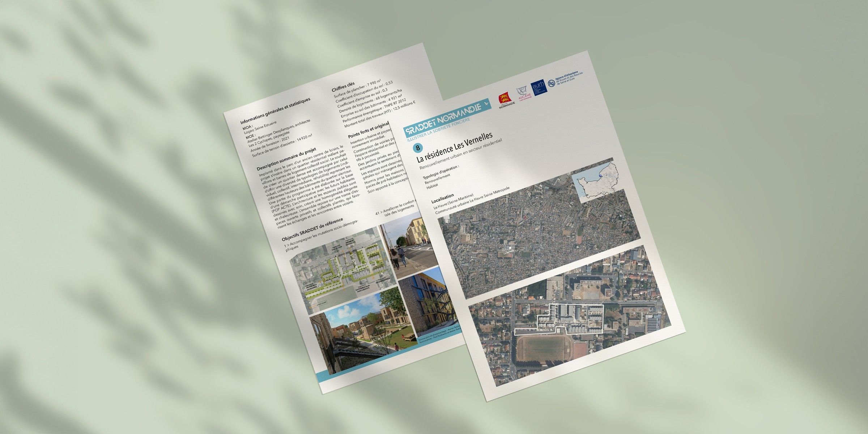This screenshot has width=868, height=434.
Task: Click the 'MOE :' label
Action: (x=250, y=137)
